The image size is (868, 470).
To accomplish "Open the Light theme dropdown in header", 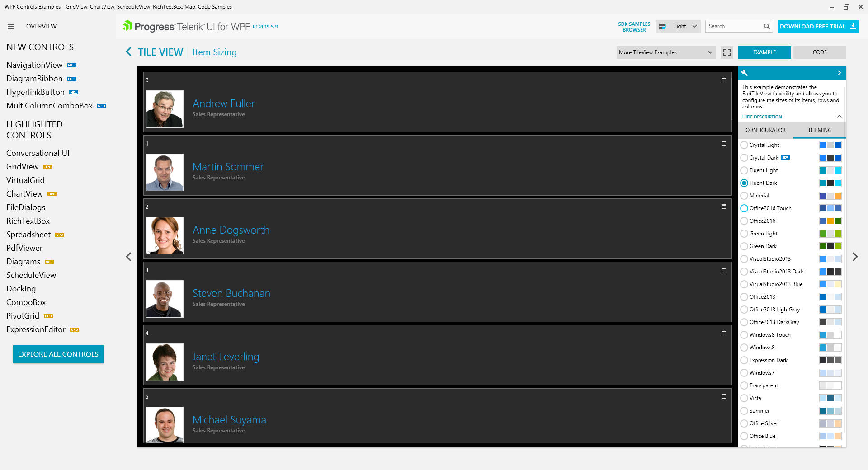I will 678,26.
